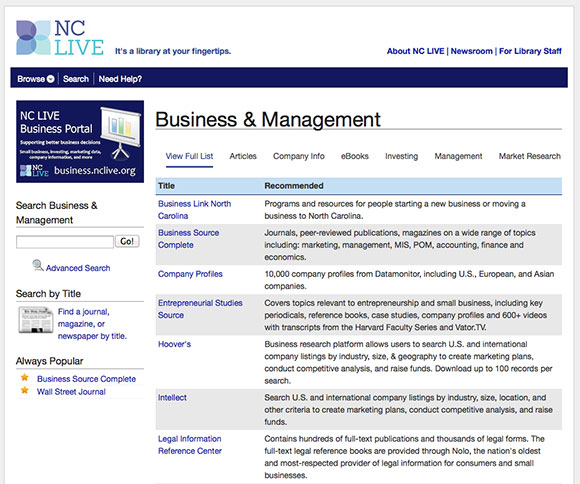Click the star icon beside Business Source Complete
Image resolution: width=580 pixels, height=484 pixels.
pos(25,377)
